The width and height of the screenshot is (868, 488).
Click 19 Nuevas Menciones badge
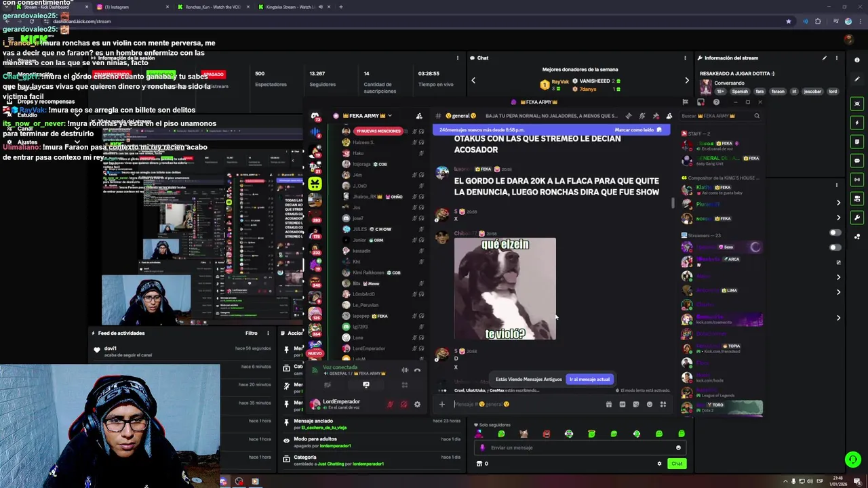coord(379,131)
